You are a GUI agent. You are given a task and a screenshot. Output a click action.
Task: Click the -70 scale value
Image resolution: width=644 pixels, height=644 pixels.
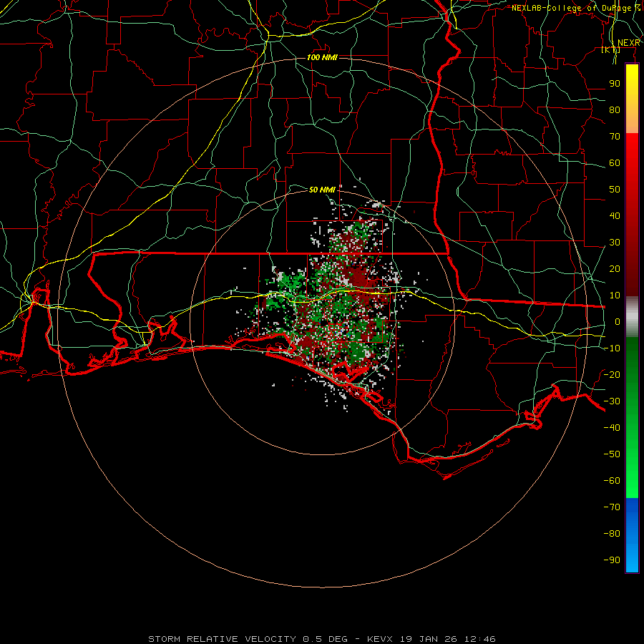[x=612, y=507]
